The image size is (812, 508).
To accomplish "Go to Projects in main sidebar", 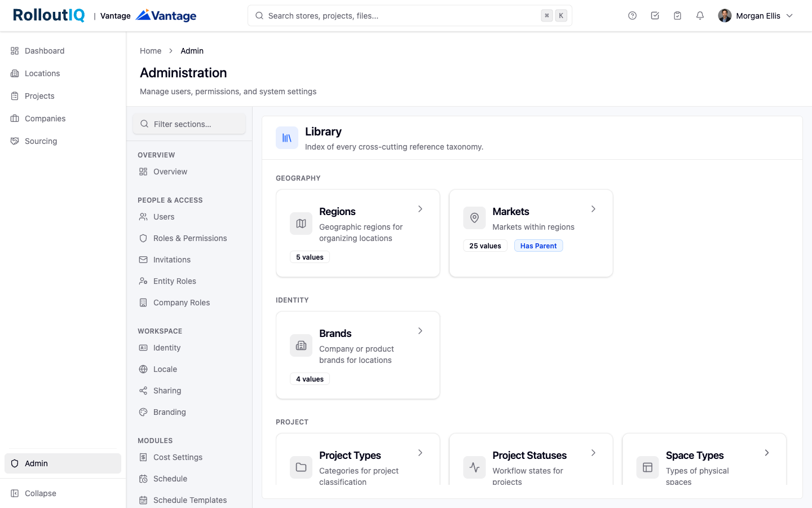I will coord(63,96).
